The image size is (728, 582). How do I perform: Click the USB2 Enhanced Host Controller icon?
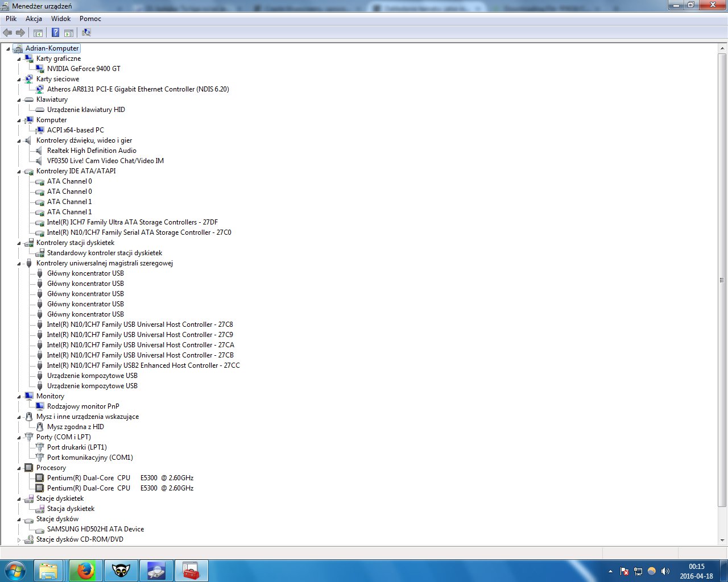tap(40, 365)
